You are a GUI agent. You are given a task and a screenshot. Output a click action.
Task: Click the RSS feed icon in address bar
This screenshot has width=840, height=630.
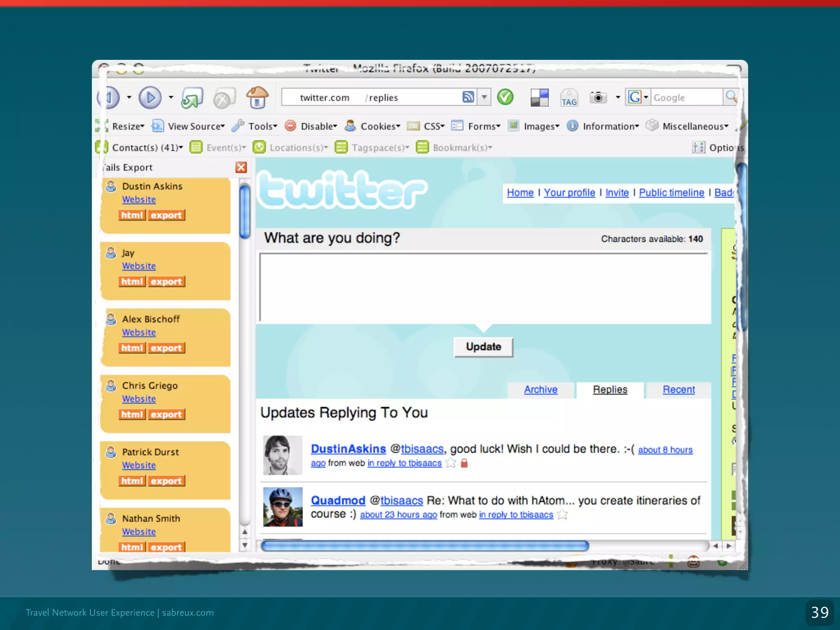point(468,97)
